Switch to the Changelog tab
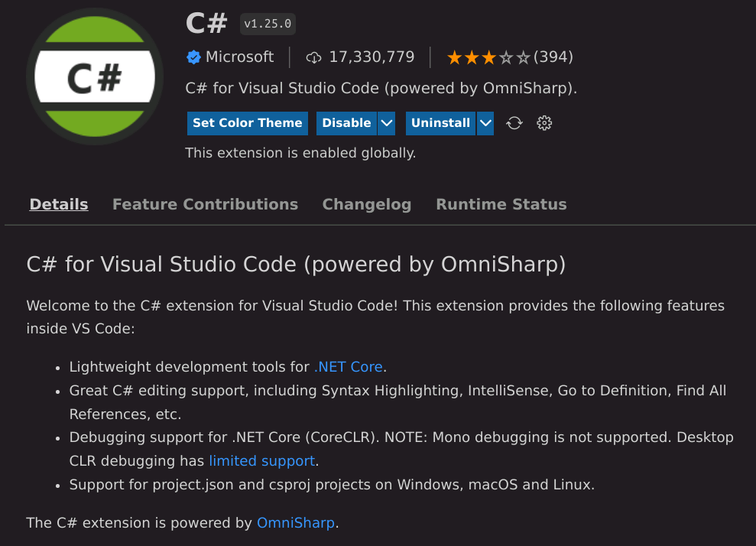Screen dimensions: 756x546 point(366,204)
